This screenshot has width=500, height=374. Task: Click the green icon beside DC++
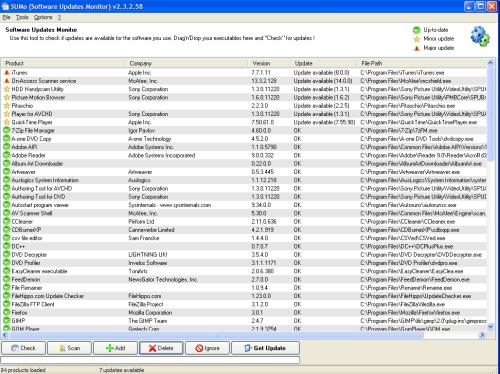point(7,246)
